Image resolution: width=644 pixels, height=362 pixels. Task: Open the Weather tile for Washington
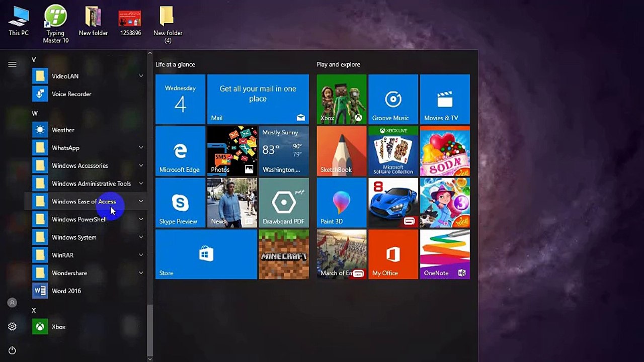[x=284, y=151]
